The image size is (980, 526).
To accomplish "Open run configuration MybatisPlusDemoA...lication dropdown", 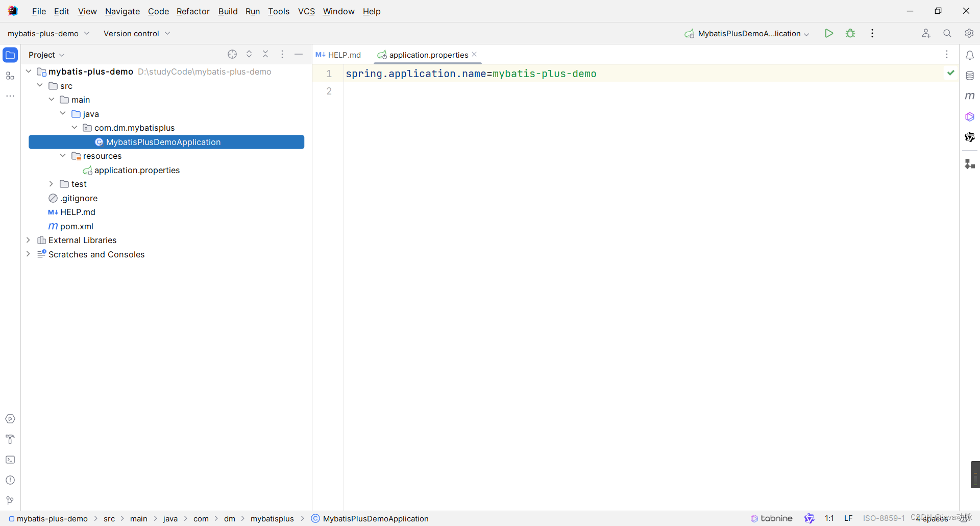I will [x=747, y=33].
